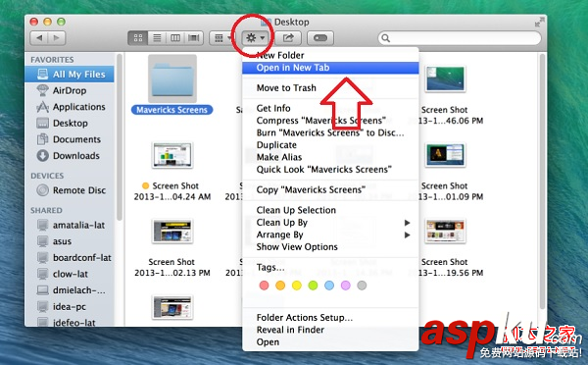
Task: Choose Compress "Mavericks Screens"
Action: point(330,121)
